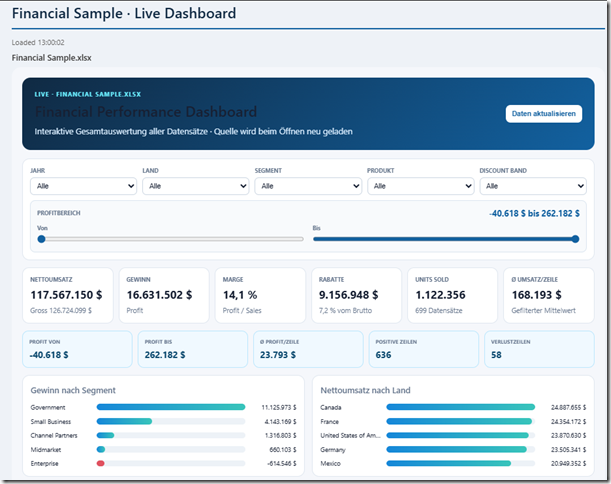Click the Profit von -40.618 $ tile

point(77,349)
